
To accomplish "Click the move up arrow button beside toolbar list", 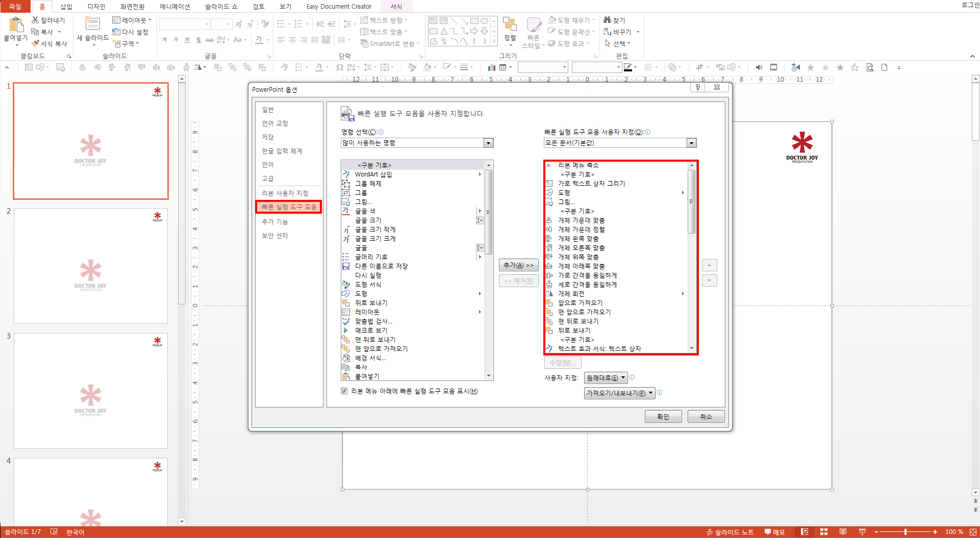I will point(709,265).
